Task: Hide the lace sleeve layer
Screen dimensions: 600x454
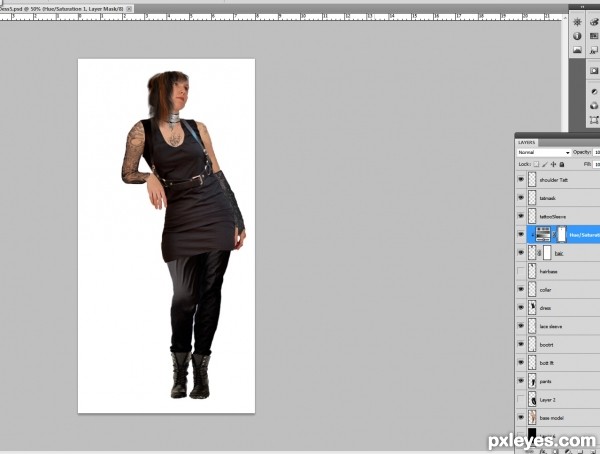Action: pyautogui.click(x=521, y=326)
